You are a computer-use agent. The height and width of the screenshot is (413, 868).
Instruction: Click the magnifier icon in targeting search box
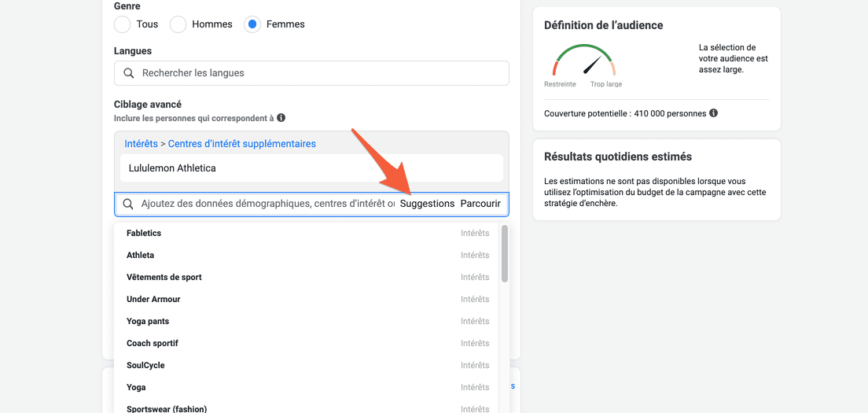(128, 204)
